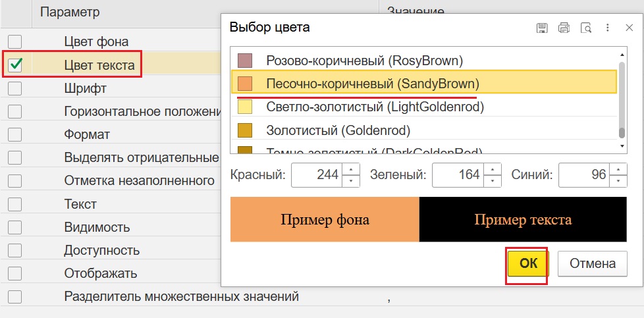Open the more options three-dot menu
This screenshot has width=644, height=318.
(x=607, y=28)
